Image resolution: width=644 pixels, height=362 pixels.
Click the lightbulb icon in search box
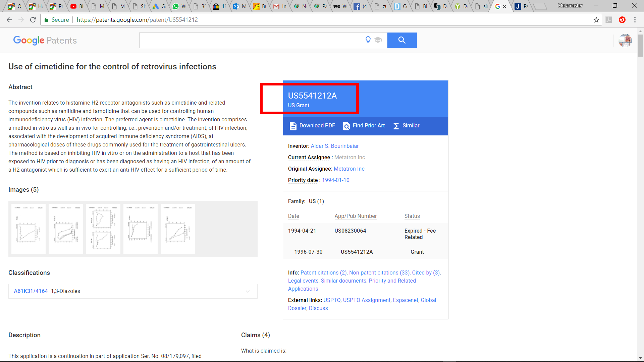point(368,40)
